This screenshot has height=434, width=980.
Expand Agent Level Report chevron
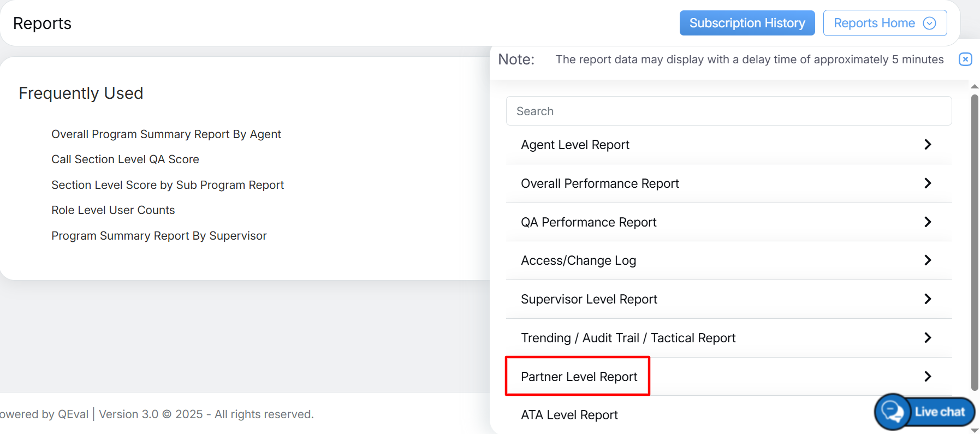[x=927, y=145]
